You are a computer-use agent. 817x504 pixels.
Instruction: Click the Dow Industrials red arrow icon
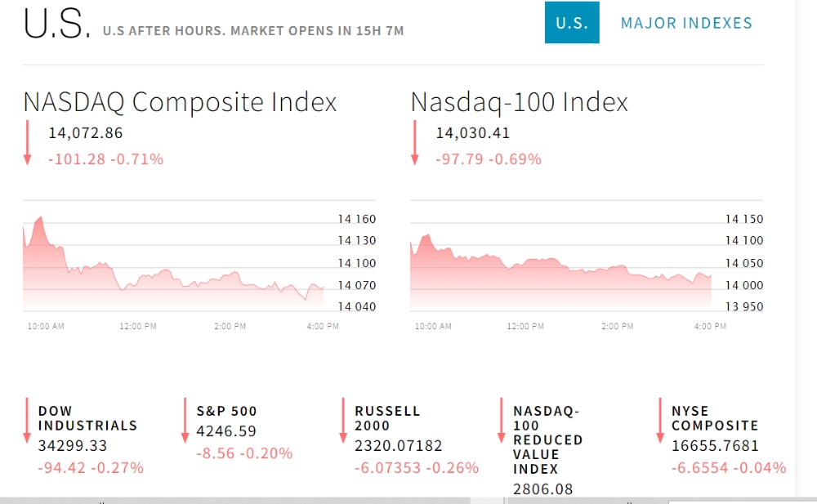pos(27,421)
